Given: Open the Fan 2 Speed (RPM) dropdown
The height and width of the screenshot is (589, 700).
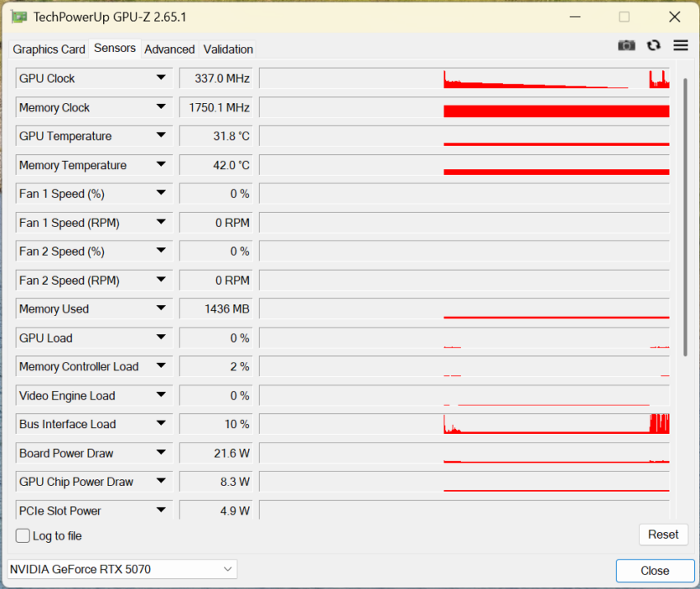Looking at the screenshot, I should pyautogui.click(x=161, y=280).
